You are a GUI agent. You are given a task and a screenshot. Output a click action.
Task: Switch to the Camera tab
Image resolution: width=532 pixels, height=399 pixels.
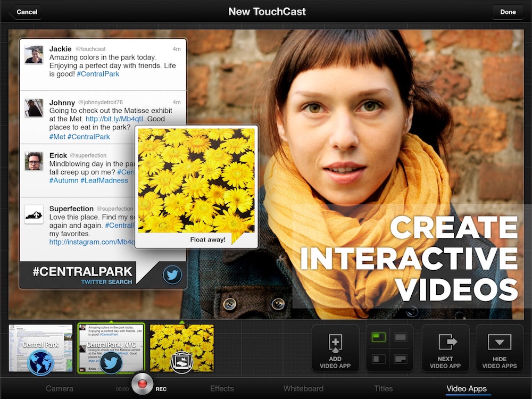pos(59,389)
